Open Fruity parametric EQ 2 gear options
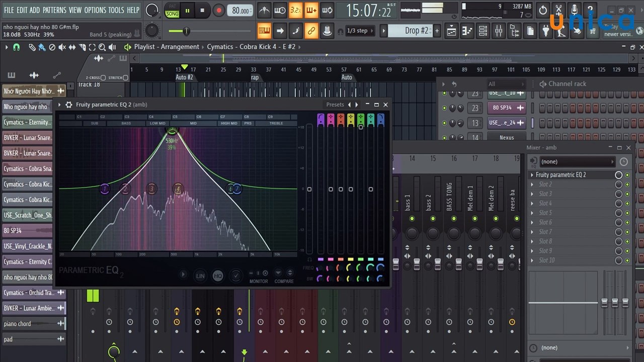 [x=69, y=105]
